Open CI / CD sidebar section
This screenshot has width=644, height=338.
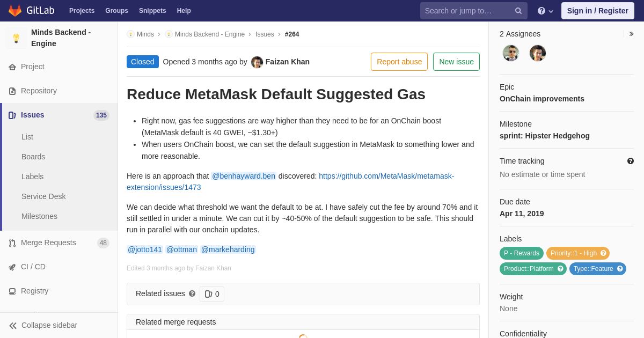pyautogui.click(x=59, y=267)
